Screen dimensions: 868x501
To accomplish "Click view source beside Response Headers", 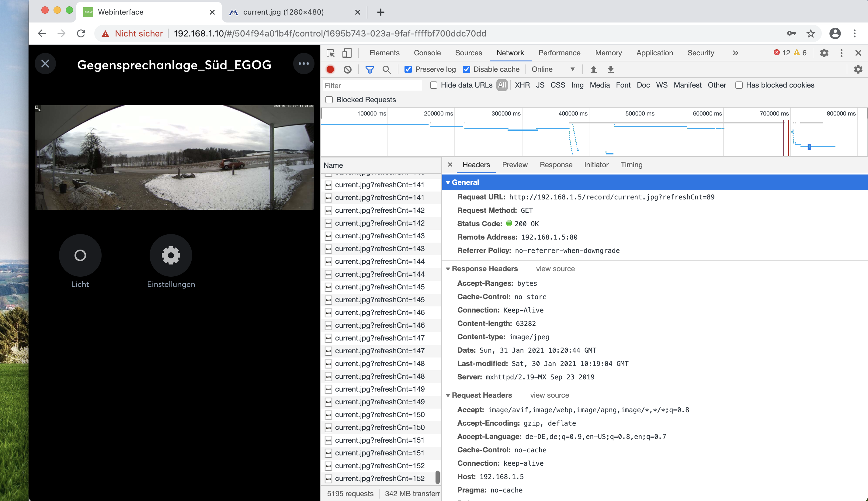I will pyautogui.click(x=555, y=269).
